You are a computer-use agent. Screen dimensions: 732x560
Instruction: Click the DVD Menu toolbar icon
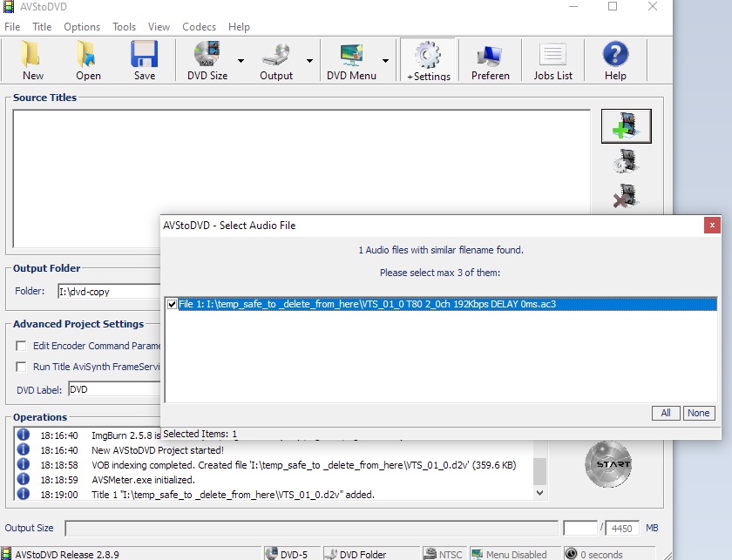(x=351, y=60)
